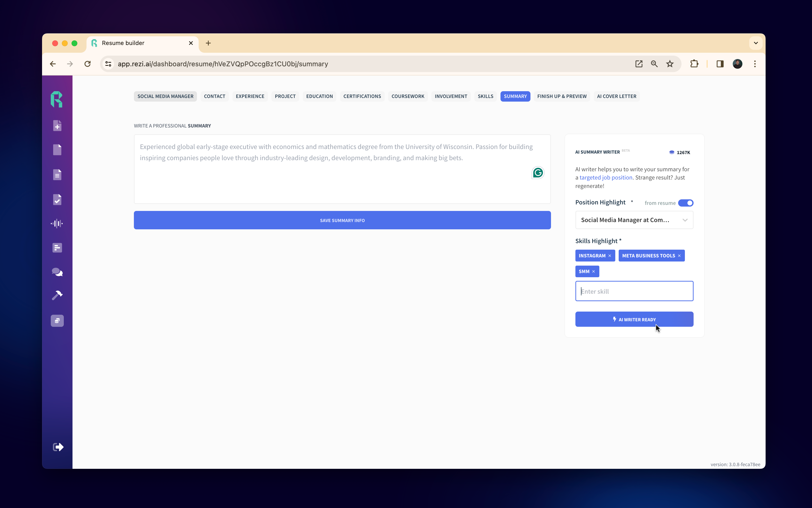Open Position Highlight dropdown

point(634,220)
